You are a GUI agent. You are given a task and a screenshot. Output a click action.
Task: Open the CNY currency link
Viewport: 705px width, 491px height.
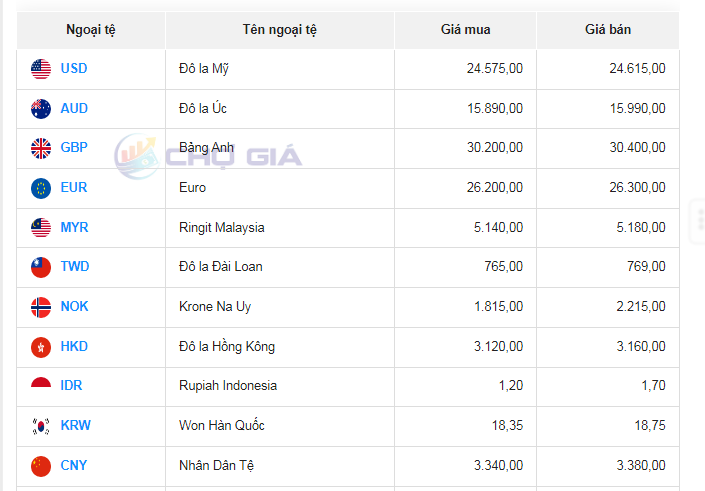(x=74, y=466)
